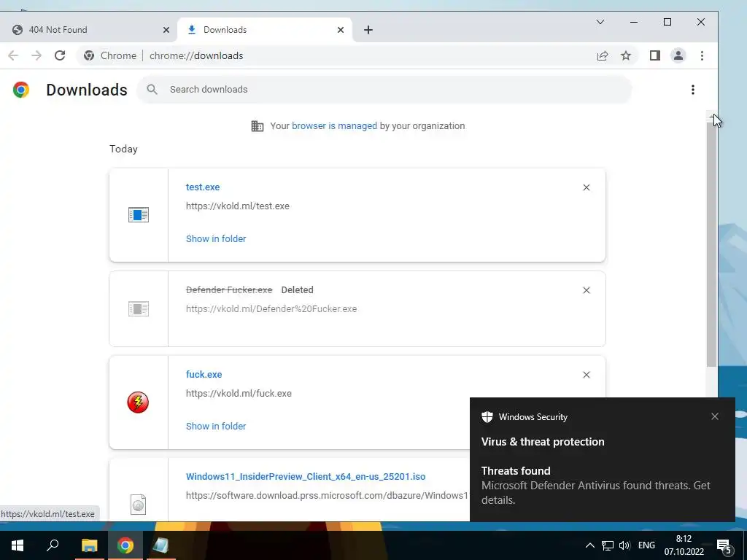Open Downloads page more actions menu
Image resolution: width=747 pixels, height=560 pixels.
(693, 90)
